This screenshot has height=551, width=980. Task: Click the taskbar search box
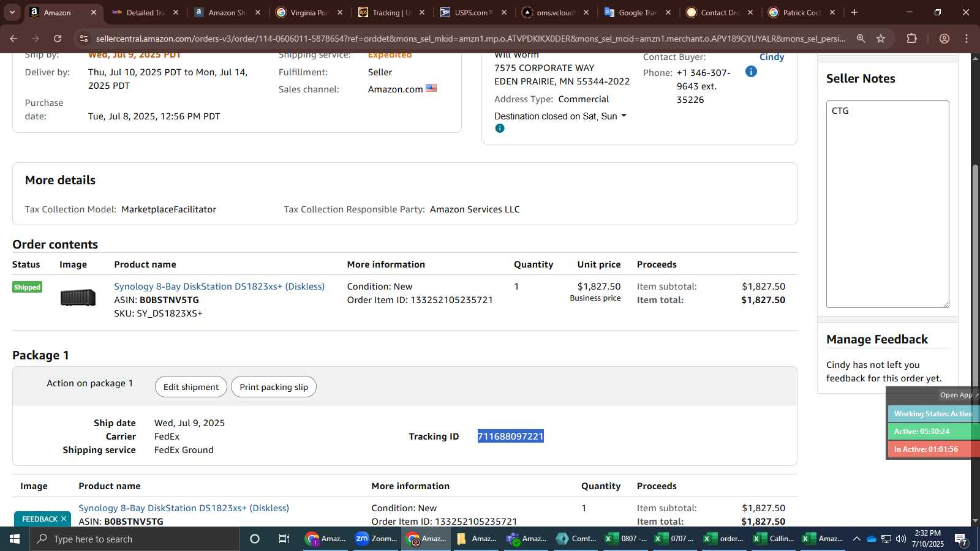click(x=135, y=539)
